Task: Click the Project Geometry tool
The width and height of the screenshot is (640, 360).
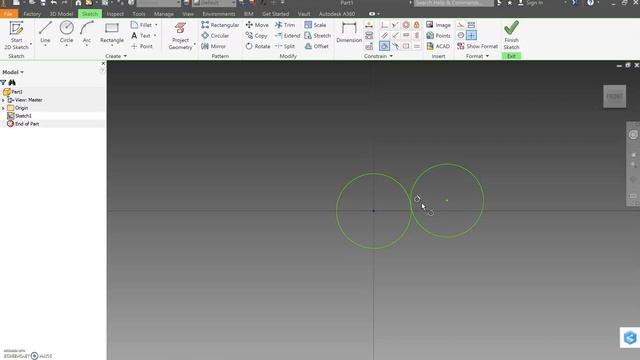Action: pyautogui.click(x=180, y=36)
